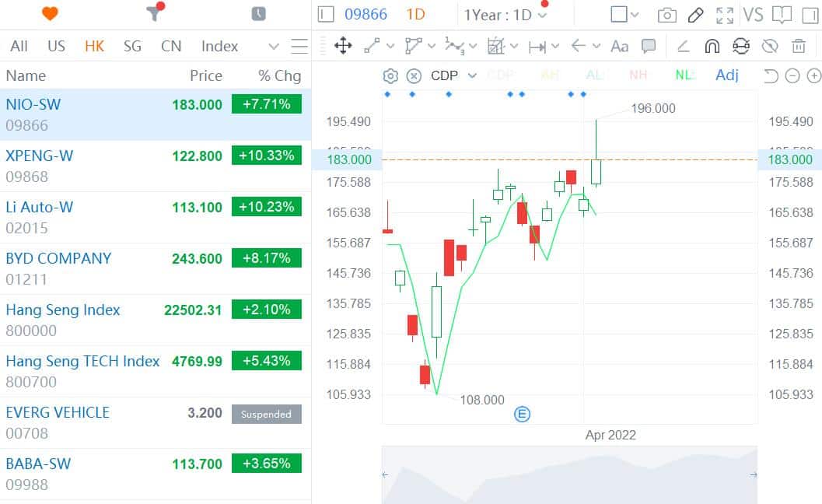822x504 pixels.
Task: Open the drawing pencil tool
Action: [694, 14]
